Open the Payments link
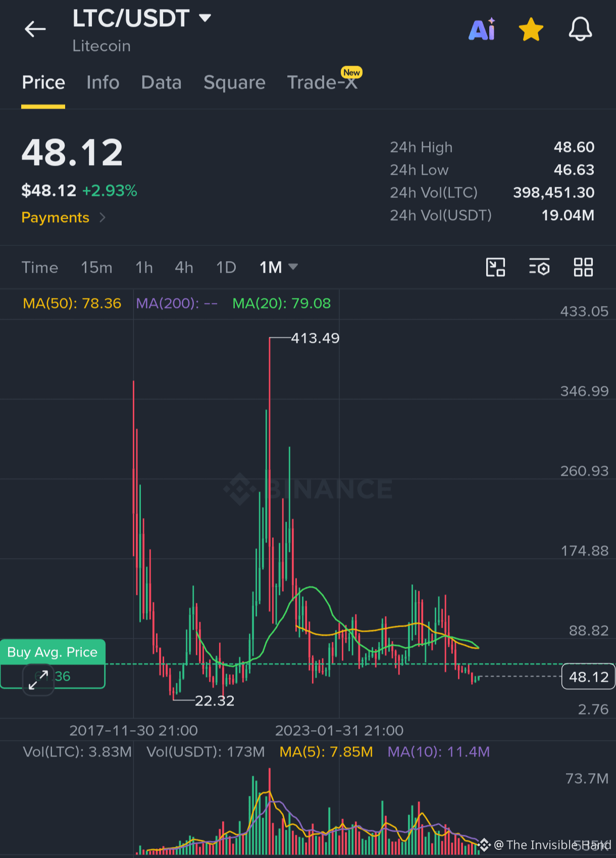 click(x=64, y=218)
